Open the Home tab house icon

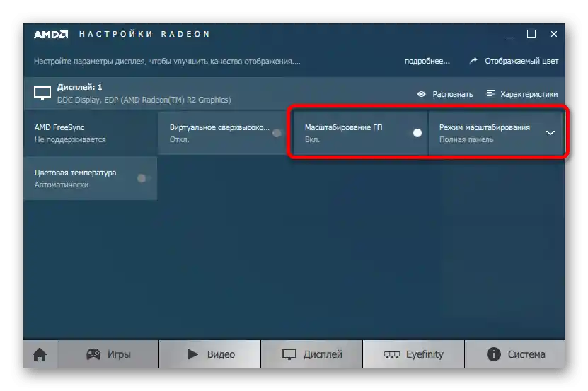coord(40,354)
